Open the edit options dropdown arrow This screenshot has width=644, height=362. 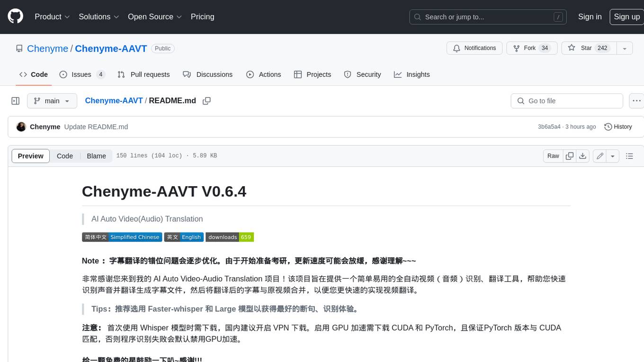pos(613,156)
